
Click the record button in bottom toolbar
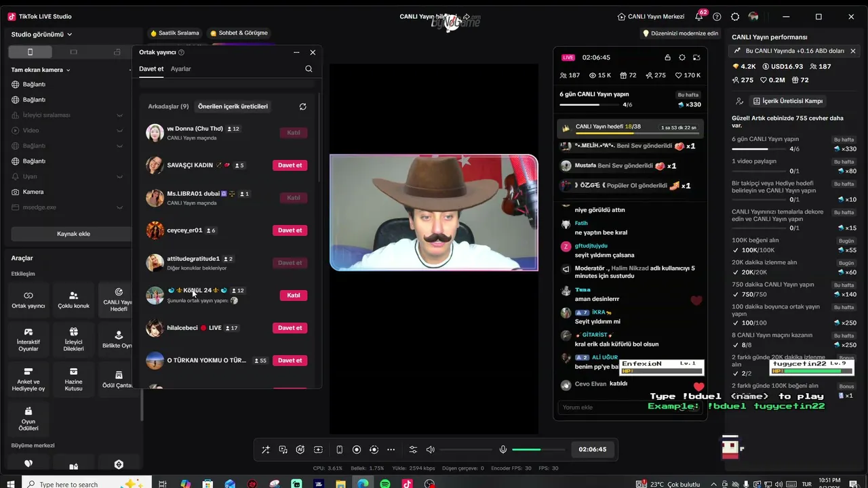tap(357, 449)
